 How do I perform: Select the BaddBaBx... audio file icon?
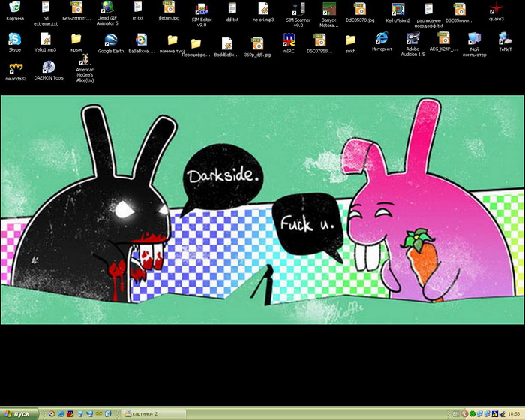[226, 47]
